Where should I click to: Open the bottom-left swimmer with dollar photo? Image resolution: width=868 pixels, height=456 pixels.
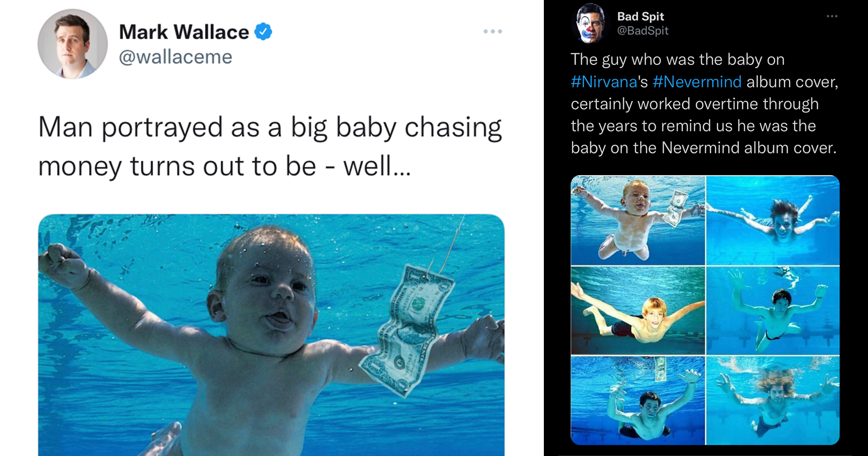[x=638, y=400]
